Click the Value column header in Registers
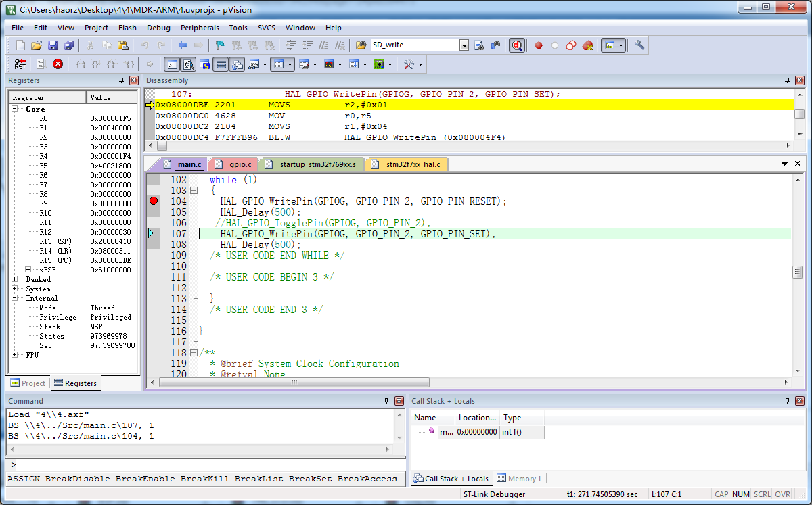The height and width of the screenshot is (505, 812). pyautogui.click(x=112, y=97)
